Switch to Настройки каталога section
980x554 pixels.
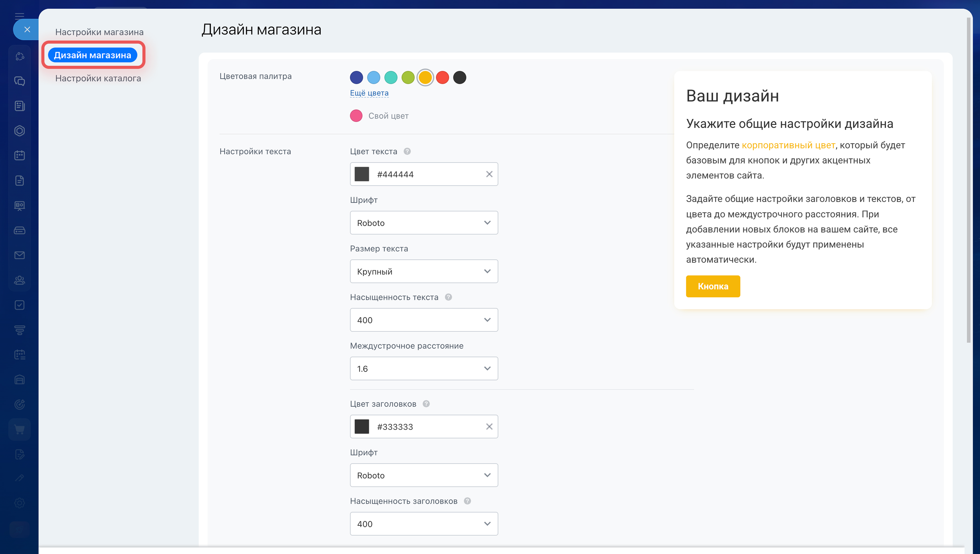(98, 78)
